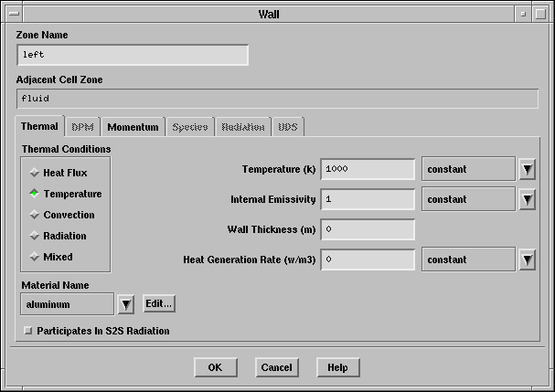Click the Material Name label
The height and width of the screenshot is (392, 555).
55,285
